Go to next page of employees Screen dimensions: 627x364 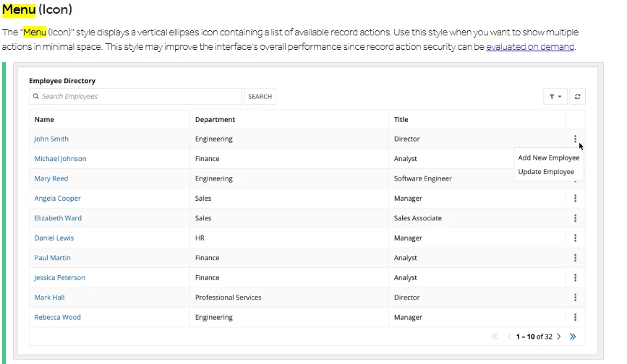pos(559,337)
